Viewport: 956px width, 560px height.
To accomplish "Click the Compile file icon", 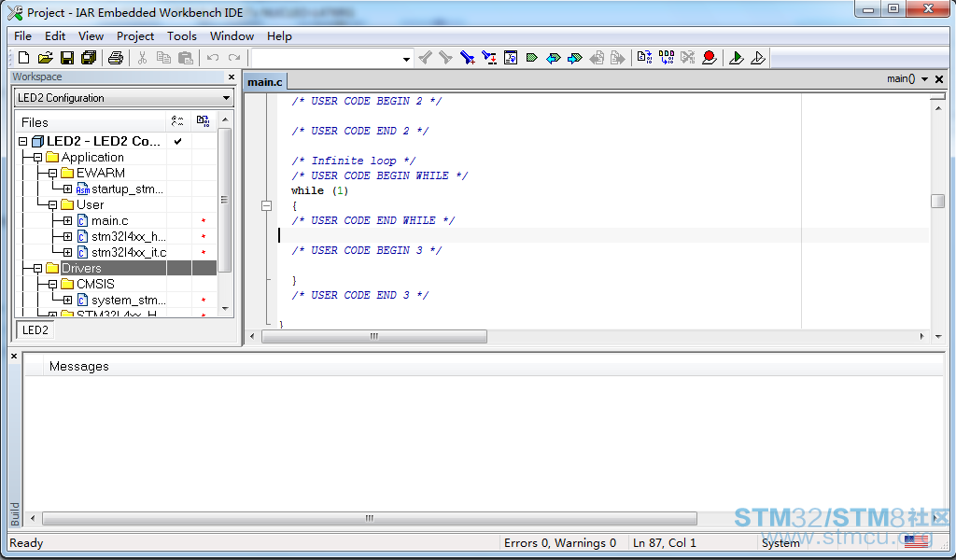I will click(x=644, y=58).
